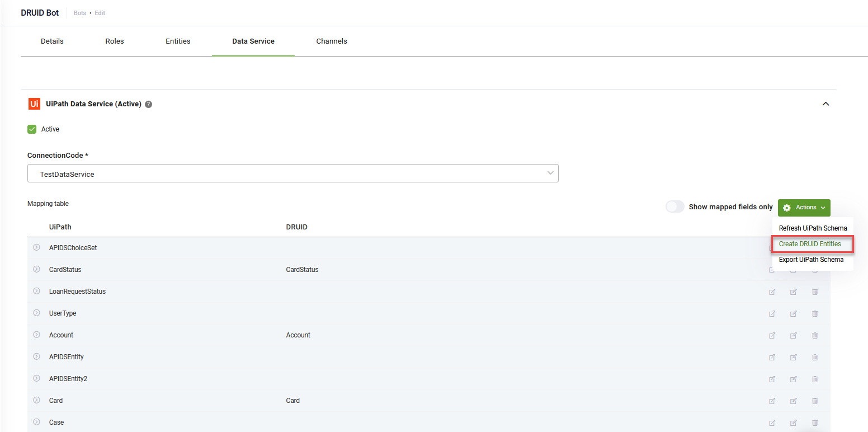Uncheck the Active checkbox
868x432 pixels.
32,129
